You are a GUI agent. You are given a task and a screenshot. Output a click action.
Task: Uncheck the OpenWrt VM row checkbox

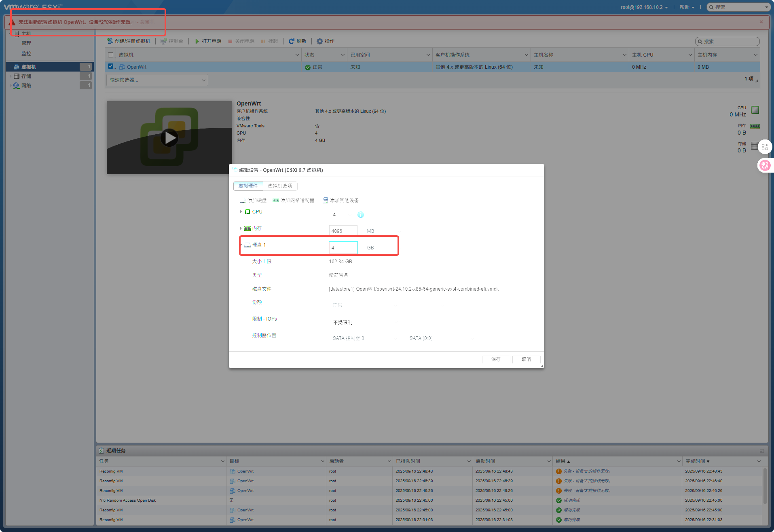[x=111, y=67]
